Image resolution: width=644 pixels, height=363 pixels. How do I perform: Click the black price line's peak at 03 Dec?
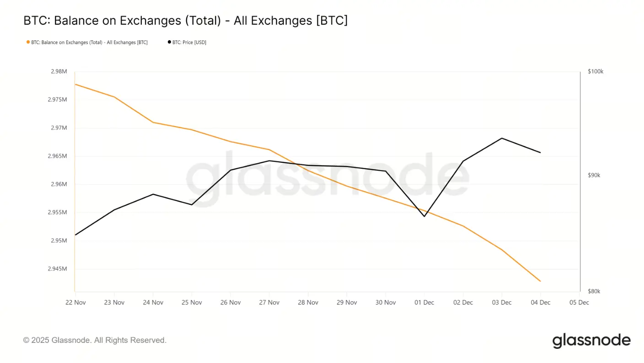(502, 138)
